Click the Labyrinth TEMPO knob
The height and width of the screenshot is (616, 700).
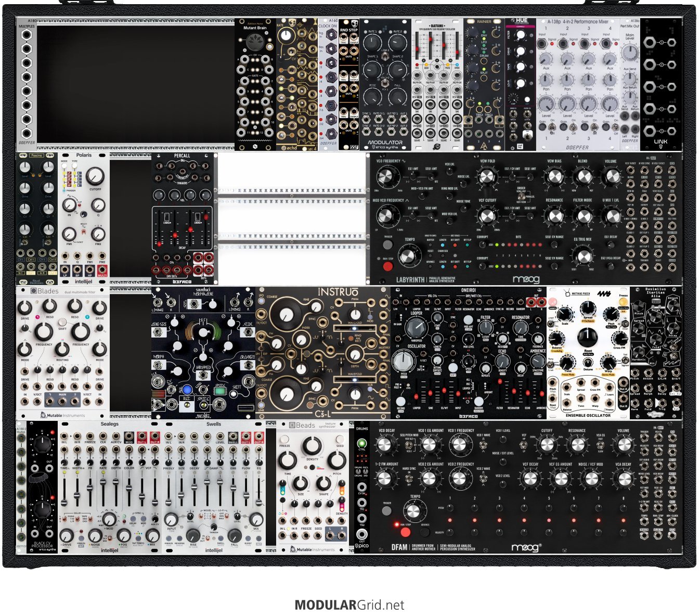pyautogui.click(x=409, y=256)
